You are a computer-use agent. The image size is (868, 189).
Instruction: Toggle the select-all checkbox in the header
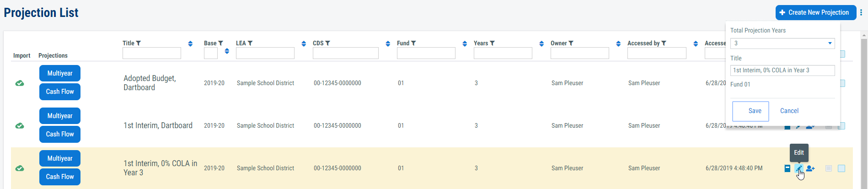coord(842,54)
